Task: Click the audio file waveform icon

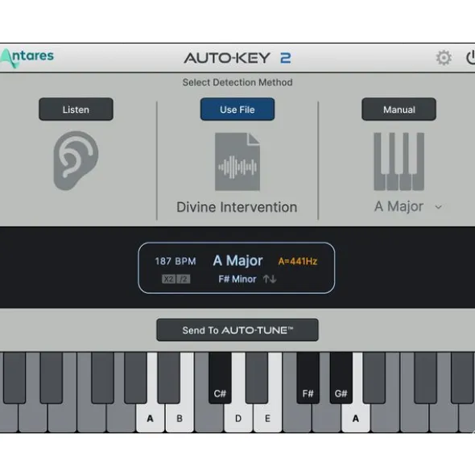Action: 237,162
